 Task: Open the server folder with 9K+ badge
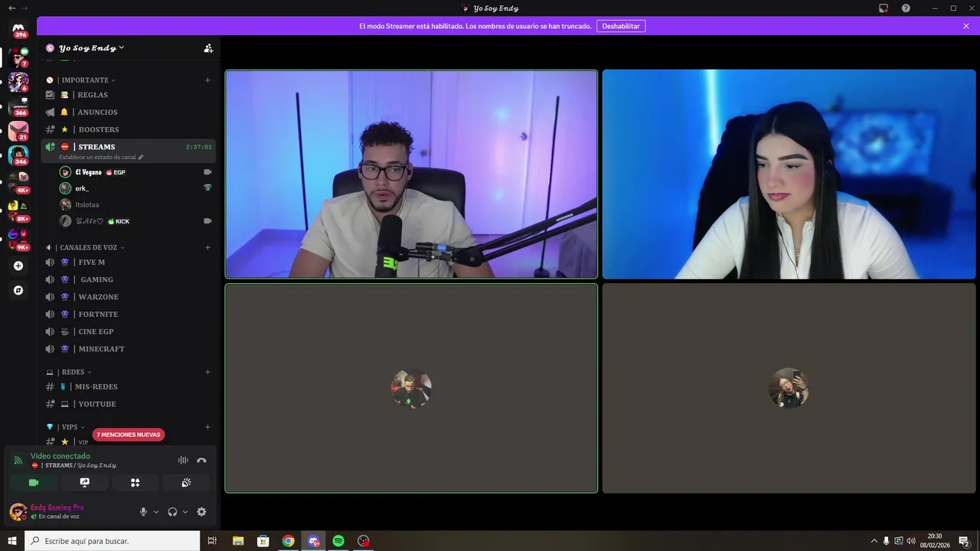18,240
